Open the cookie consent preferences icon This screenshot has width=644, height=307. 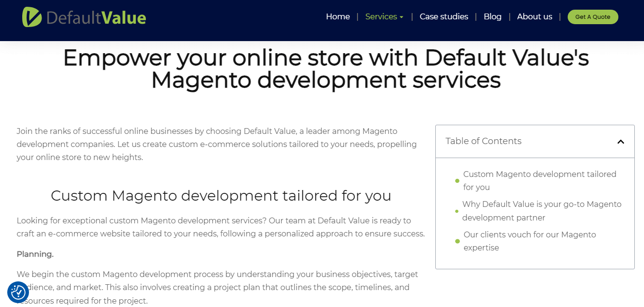(x=18, y=292)
